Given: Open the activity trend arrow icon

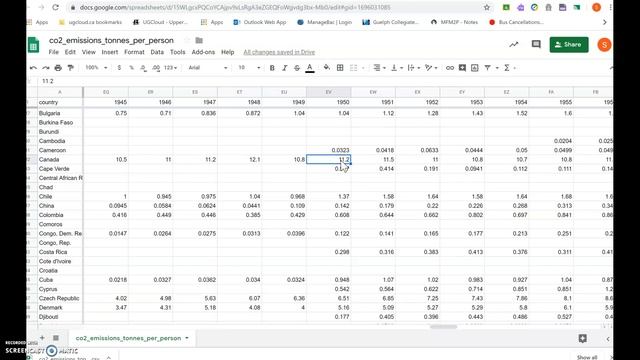Looking at the screenshot, I should point(514,44).
